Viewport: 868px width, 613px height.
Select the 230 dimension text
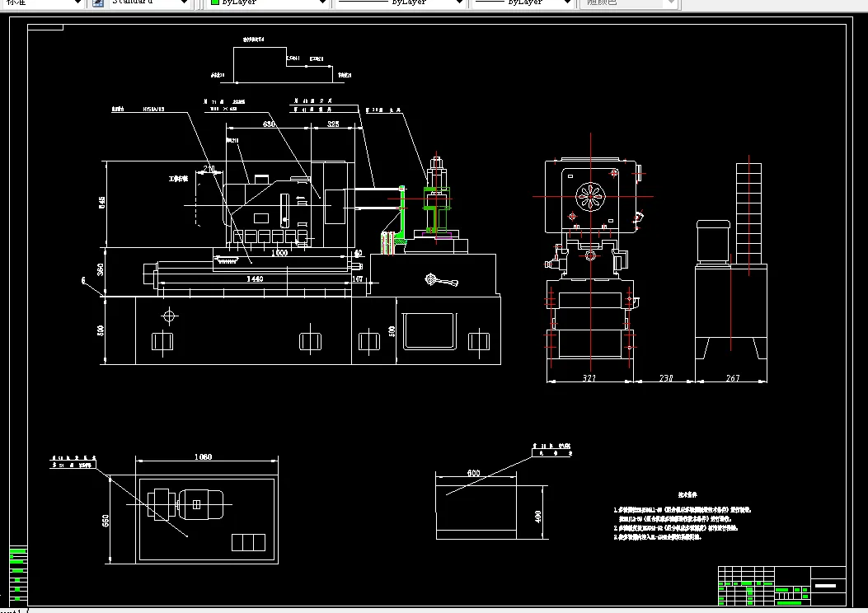[666, 378]
